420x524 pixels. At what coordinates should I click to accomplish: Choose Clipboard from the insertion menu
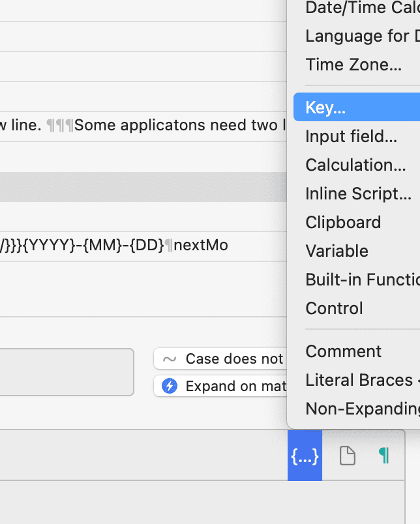coord(343,222)
